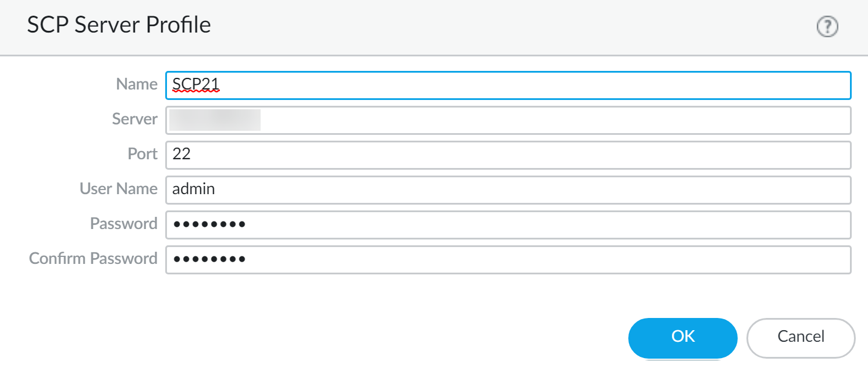Click the "Confirm Password" label
The image size is (868, 379).
(x=93, y=259)
